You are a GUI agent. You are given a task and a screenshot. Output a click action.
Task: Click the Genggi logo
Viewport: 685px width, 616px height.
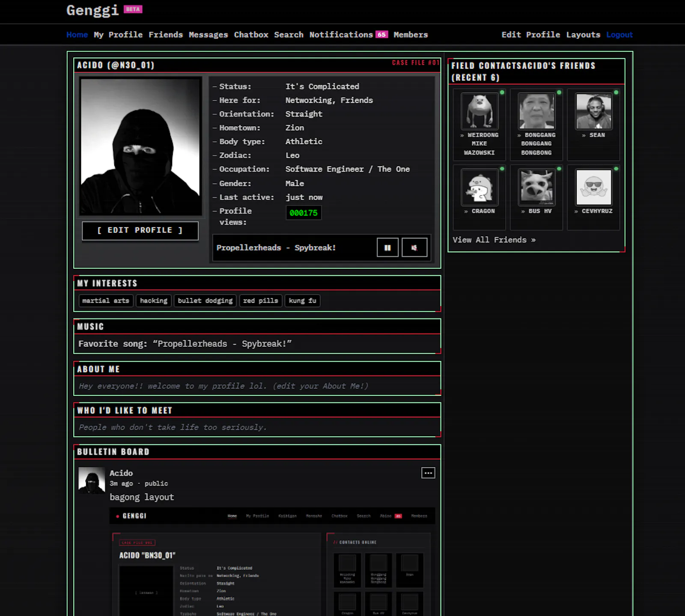(92, 10)
